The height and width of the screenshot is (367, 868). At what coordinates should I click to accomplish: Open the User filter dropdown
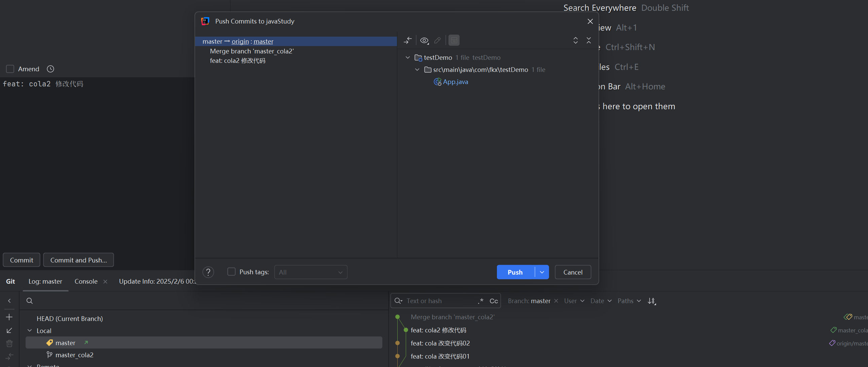coord(574,301)
